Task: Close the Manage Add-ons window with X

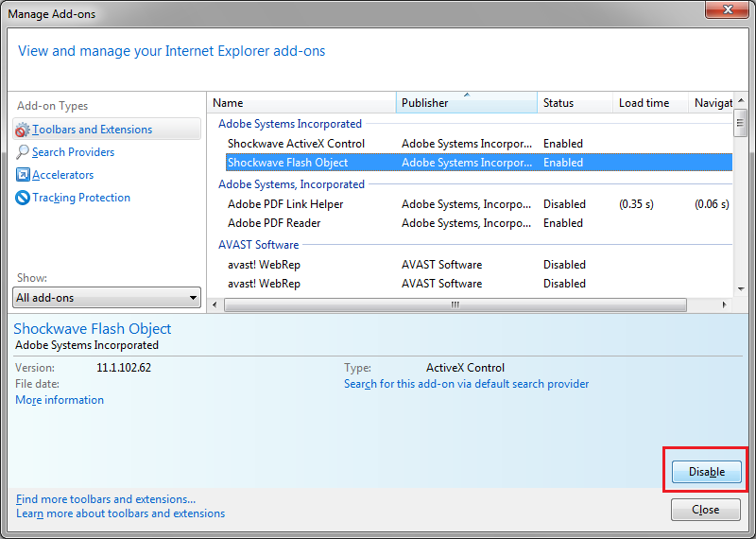Action: 727,9
